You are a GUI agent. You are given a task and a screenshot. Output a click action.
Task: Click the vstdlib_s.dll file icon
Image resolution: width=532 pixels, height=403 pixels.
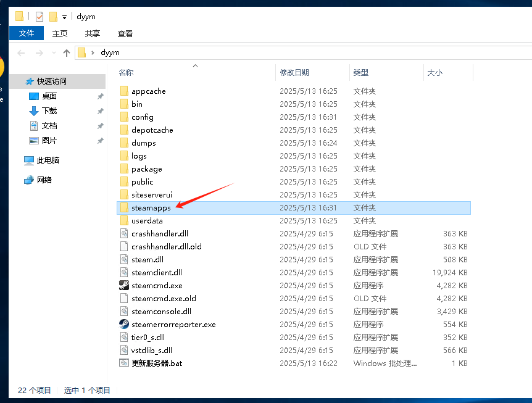(124, 350)
